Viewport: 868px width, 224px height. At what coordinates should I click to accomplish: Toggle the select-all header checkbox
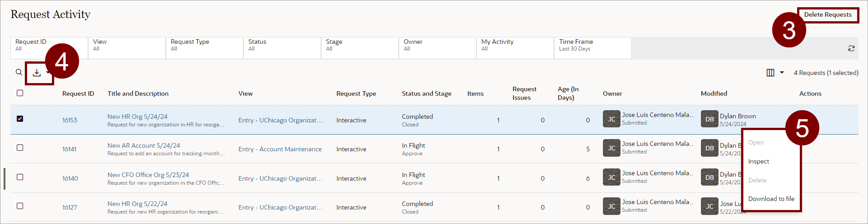click(x=20, y=93)
